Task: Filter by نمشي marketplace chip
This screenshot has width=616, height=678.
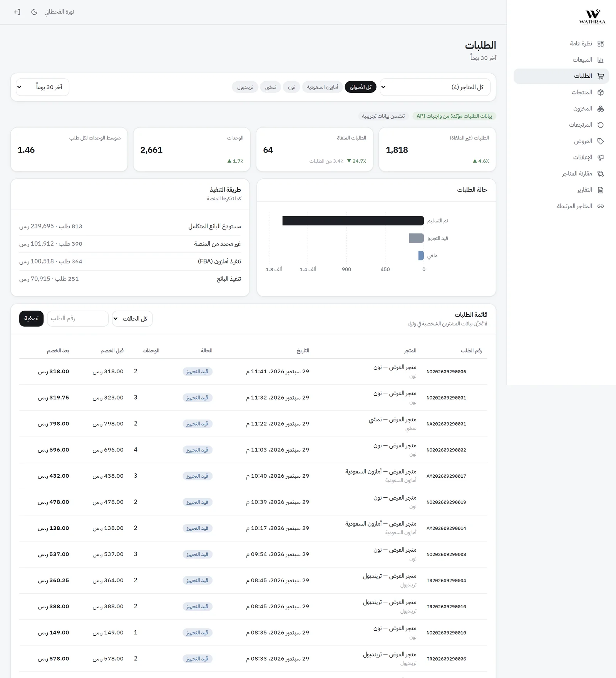Action: [x=271, y=87]
